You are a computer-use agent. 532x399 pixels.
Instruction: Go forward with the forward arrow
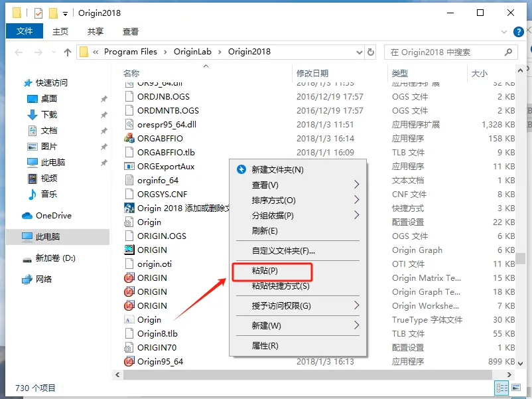tap(38, 52)
